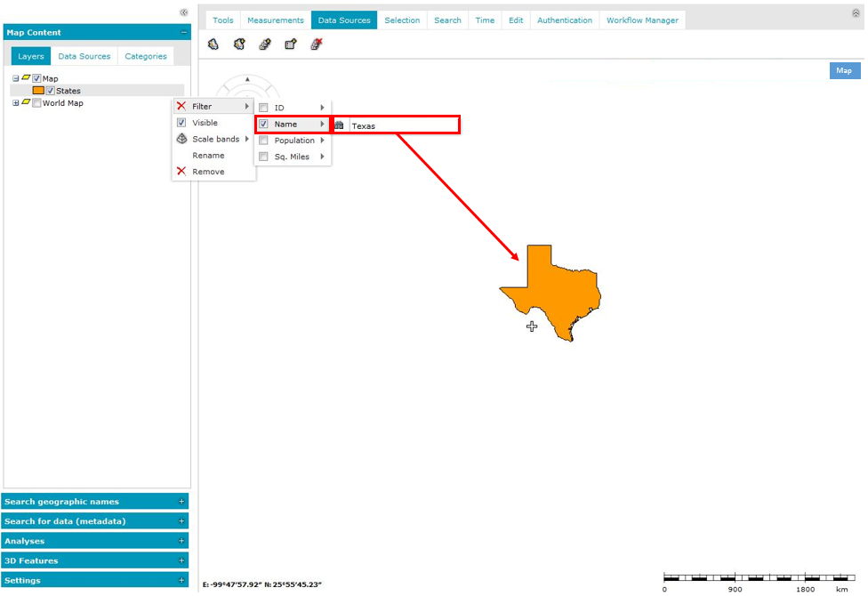Tick the Population filter checkbox
868x596 pixels.
[263, 141]
